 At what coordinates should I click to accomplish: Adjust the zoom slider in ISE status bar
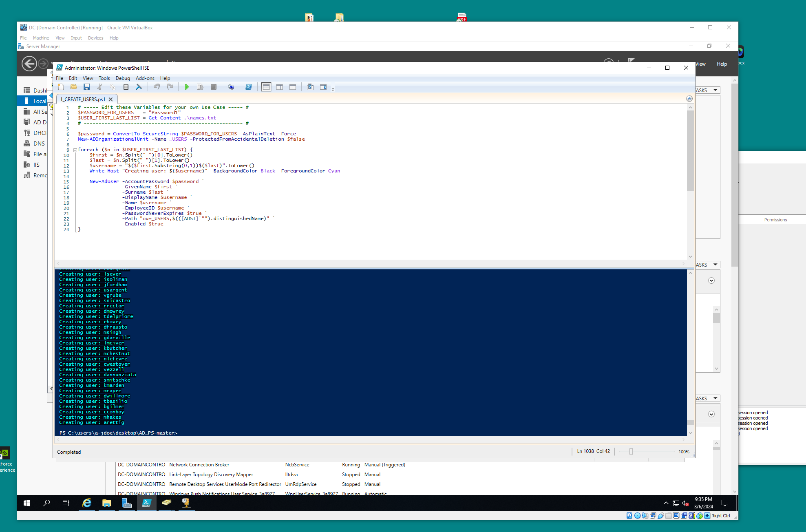631,452
